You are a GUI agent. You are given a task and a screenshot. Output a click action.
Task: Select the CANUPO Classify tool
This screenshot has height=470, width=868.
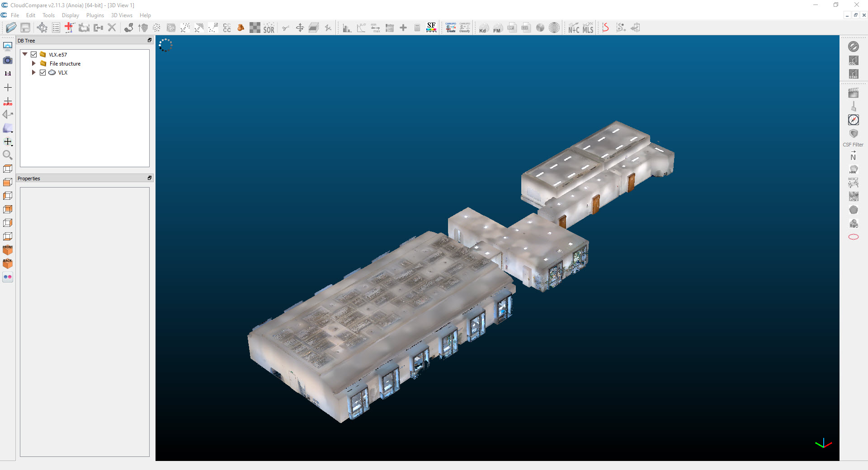point(464,28)
